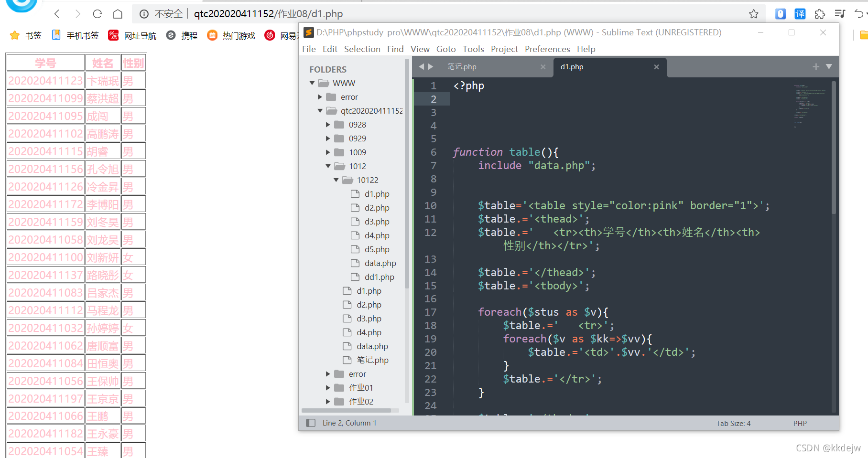Expand the top error folder

click(320, 97)
